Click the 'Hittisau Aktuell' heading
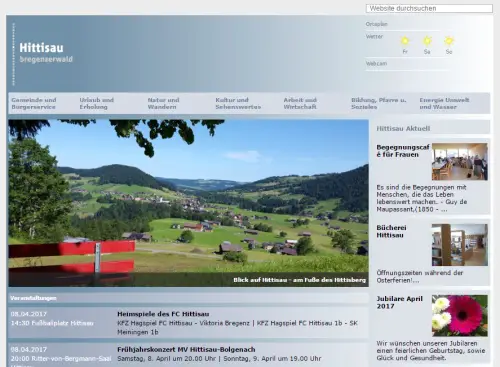 click(x=403, y=128)
